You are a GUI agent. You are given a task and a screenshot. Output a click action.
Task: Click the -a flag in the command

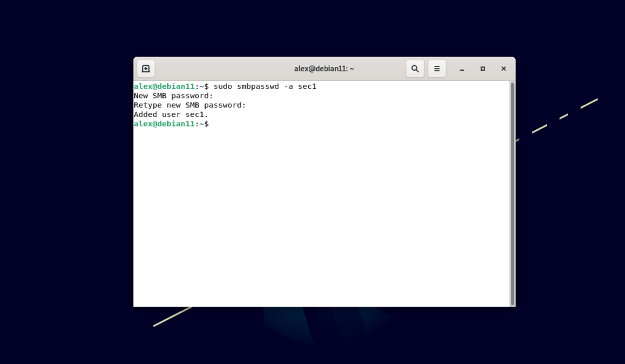tap(289, 87)
